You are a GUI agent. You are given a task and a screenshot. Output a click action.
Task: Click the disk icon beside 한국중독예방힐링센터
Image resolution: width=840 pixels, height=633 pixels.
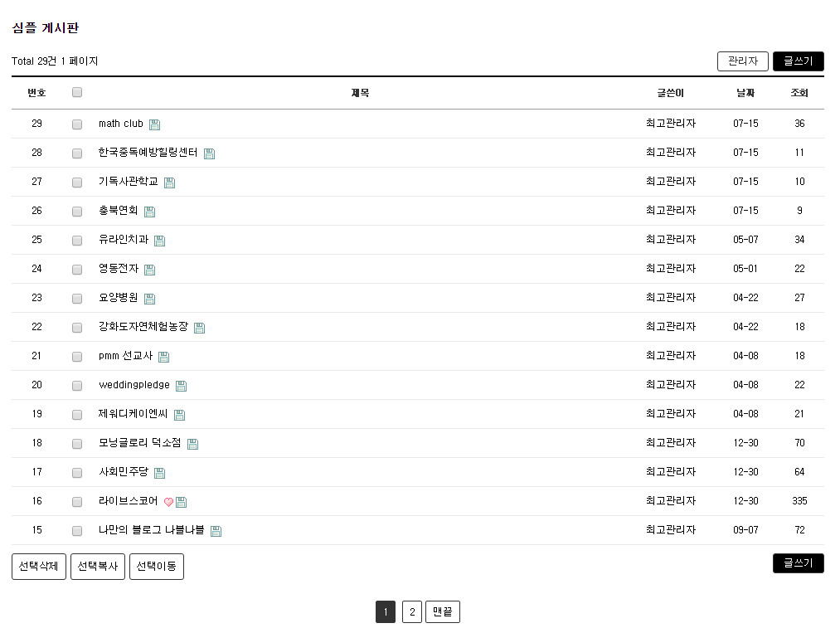[209, 153]
